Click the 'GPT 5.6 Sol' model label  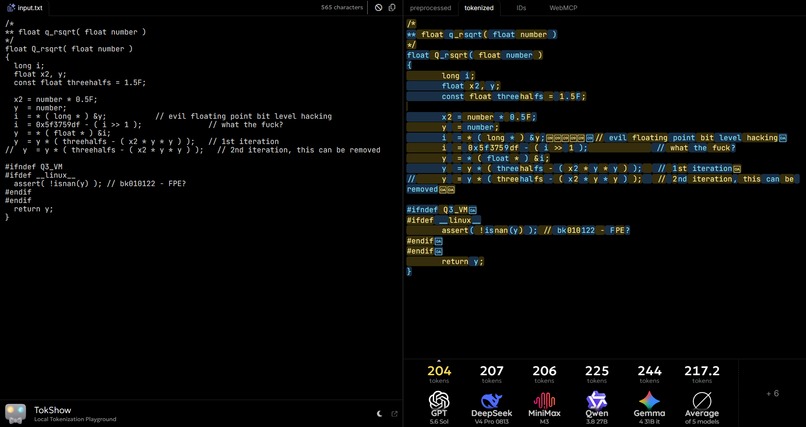pos(439,417)
